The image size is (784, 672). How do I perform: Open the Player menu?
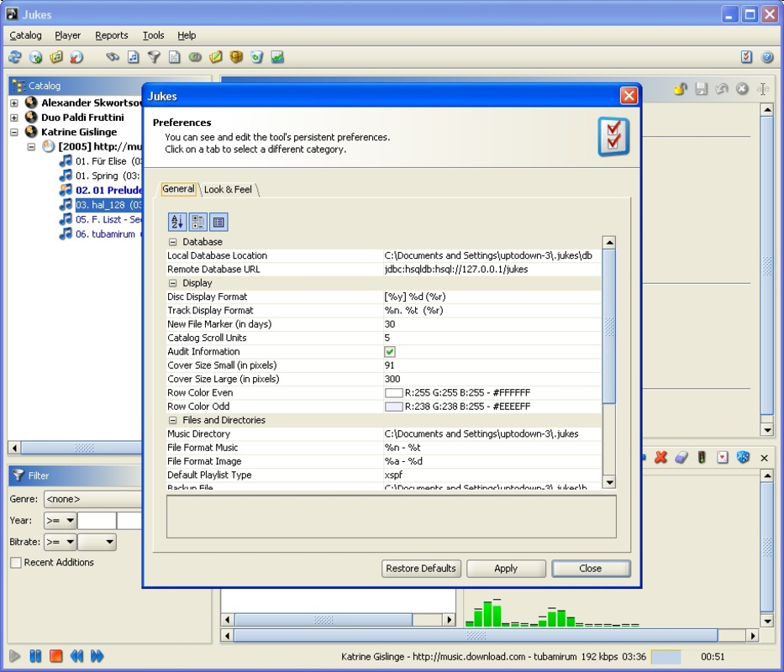tap(67, 35)
